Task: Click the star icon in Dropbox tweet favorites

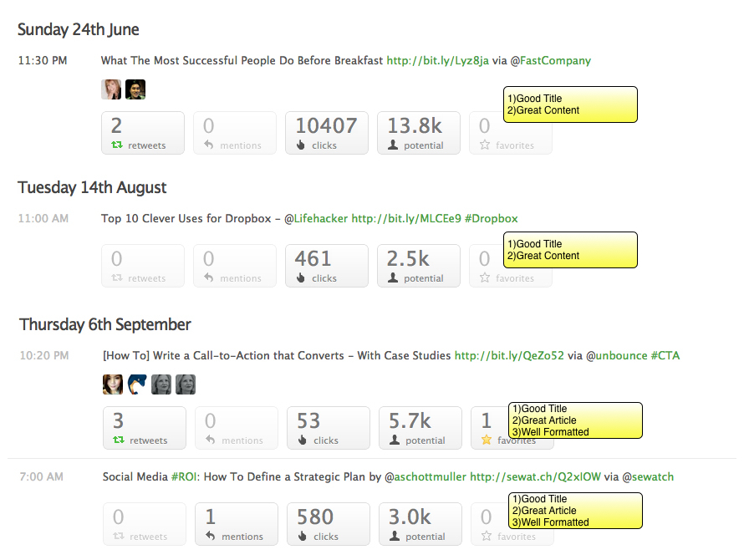Action: click(x=485, y=277)
